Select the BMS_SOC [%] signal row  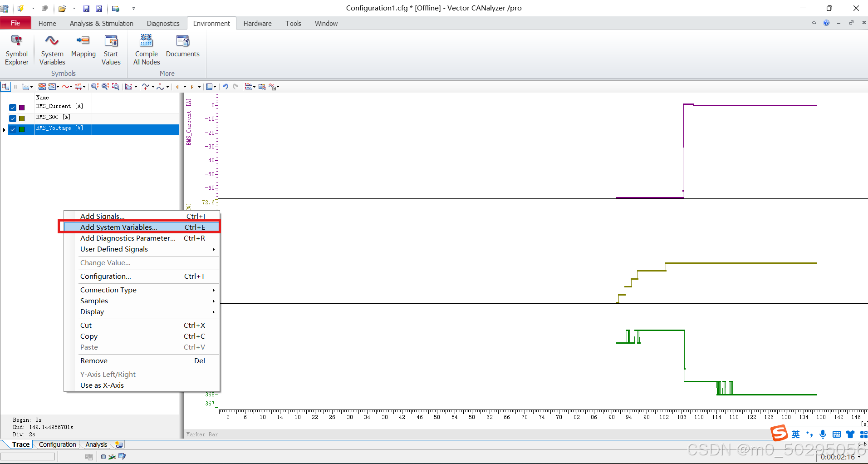click(94, 118)
